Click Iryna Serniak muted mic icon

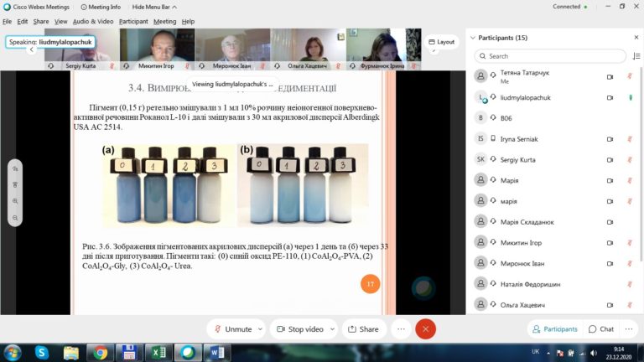[x=630, y=139]
